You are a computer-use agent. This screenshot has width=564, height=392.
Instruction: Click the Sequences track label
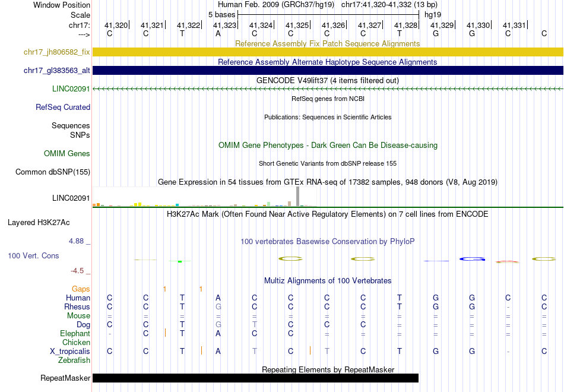click(x=71, y=126)
